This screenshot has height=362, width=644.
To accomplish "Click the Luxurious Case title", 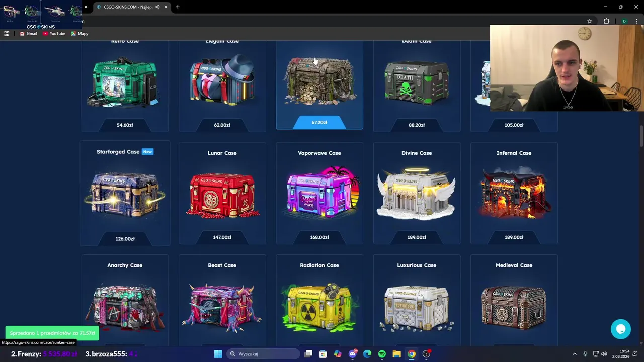I will pyautogui.click(x=417, y=265).
